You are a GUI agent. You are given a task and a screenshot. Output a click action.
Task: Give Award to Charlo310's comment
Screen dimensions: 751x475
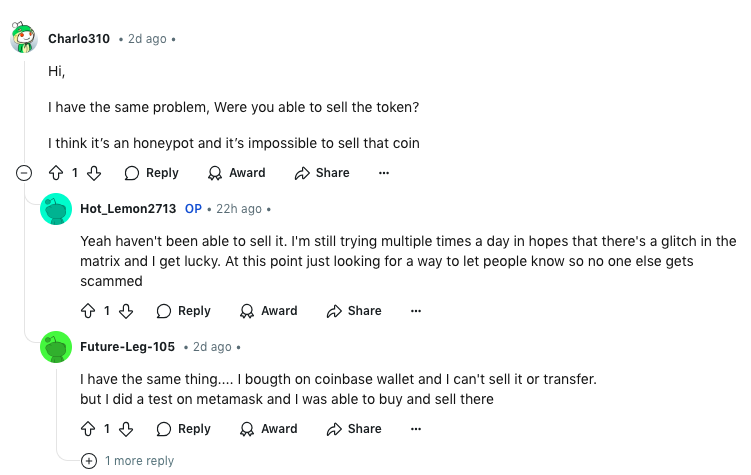(237, 173)
